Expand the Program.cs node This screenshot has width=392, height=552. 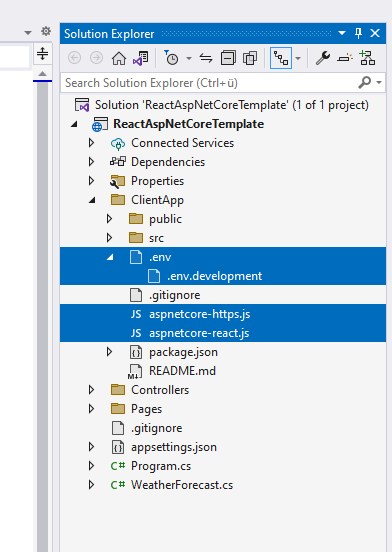(91, 466)
